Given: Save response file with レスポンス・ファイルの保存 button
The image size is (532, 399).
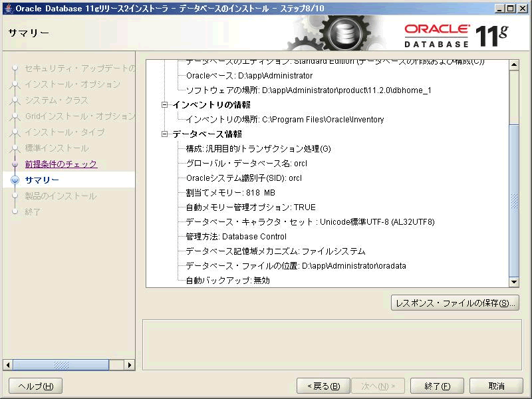Looking at the screenshot, I should click(x=455, y=303).
